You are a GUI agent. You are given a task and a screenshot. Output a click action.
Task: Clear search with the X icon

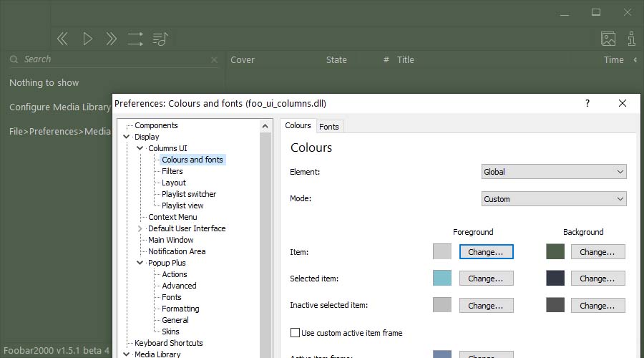tap(214, 60)
